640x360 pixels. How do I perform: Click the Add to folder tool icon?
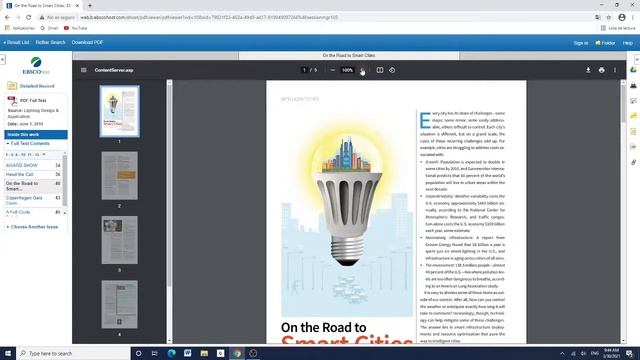(x=633, y=116)
